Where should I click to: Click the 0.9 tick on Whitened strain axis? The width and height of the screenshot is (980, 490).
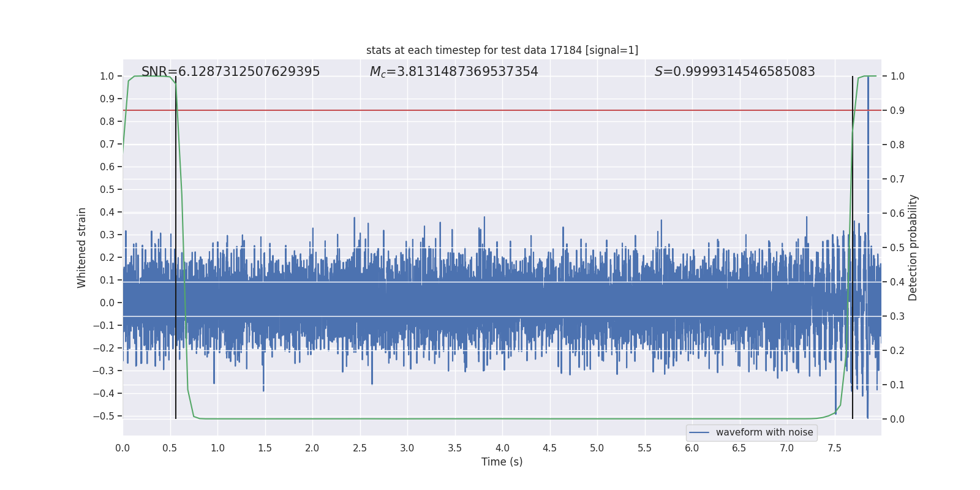[x=107, y=99]
